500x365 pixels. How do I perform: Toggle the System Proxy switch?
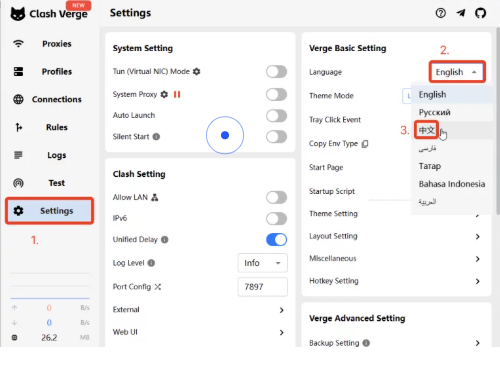pos(276,94)
